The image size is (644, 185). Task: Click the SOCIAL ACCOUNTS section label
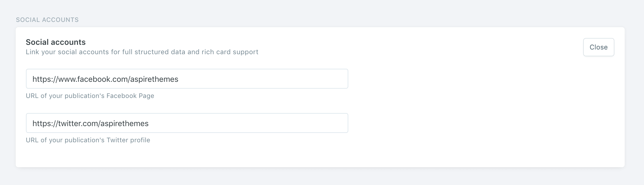47,19
